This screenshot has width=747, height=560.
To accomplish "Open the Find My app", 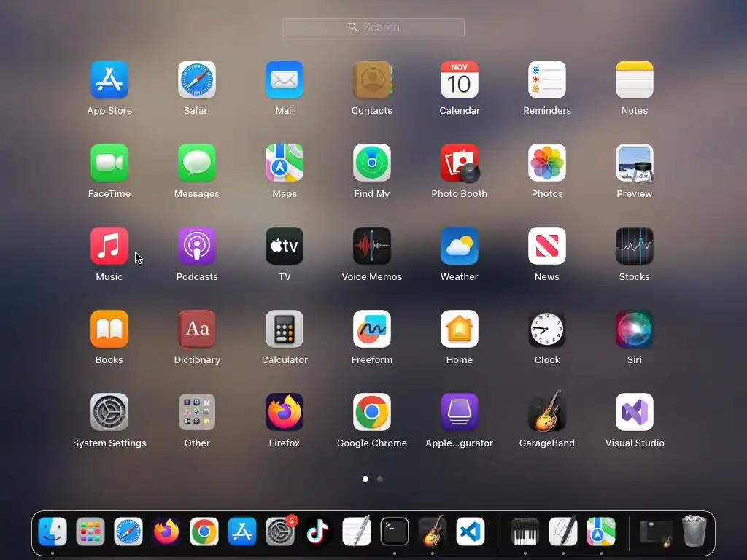I will tap(372, 163).
